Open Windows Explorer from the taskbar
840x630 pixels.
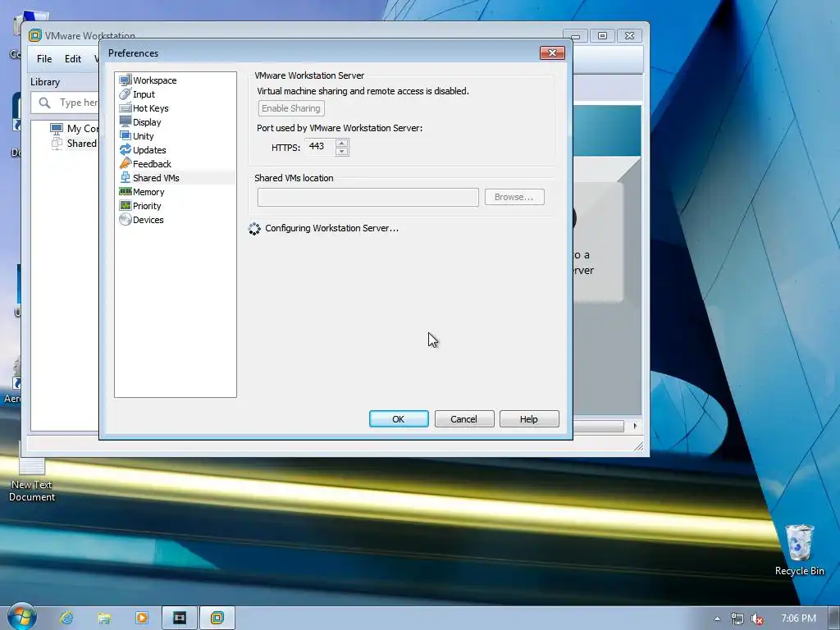[x=104, y=619]
